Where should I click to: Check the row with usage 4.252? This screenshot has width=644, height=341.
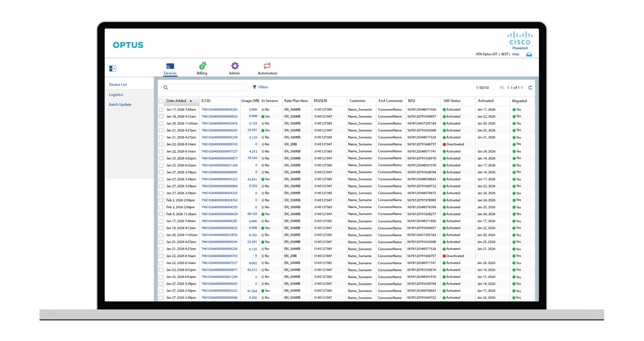click(x=161, y=152)
